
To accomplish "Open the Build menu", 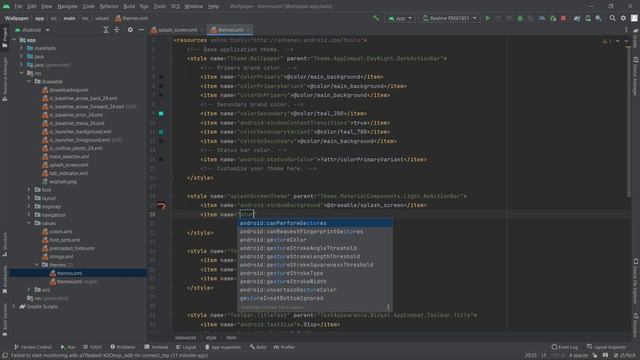I will click(x=129, y=7).
